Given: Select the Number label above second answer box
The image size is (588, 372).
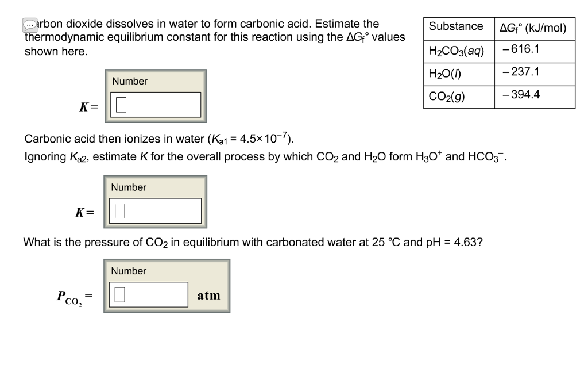Looking at the screenshot, I should pyautogui.click(x=129, y=187).
